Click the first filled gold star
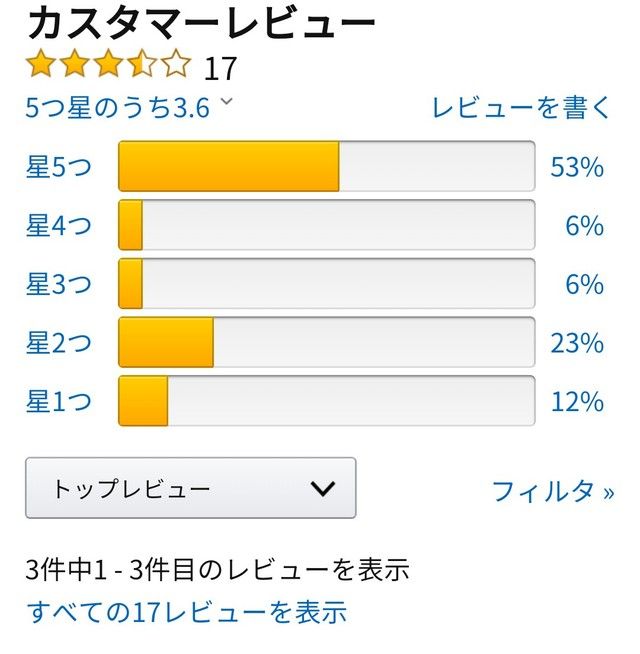 pyautogui.click(x=40, y=63)
